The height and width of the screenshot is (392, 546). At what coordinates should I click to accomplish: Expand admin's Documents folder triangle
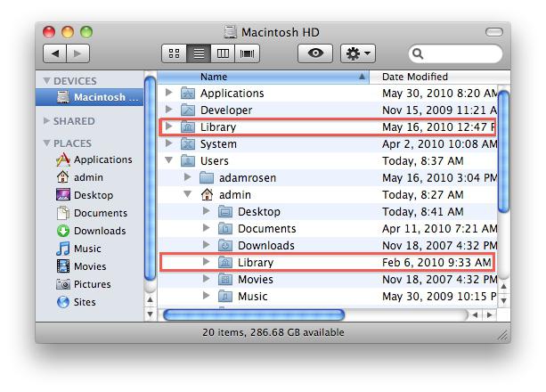[x=207, y=228]
